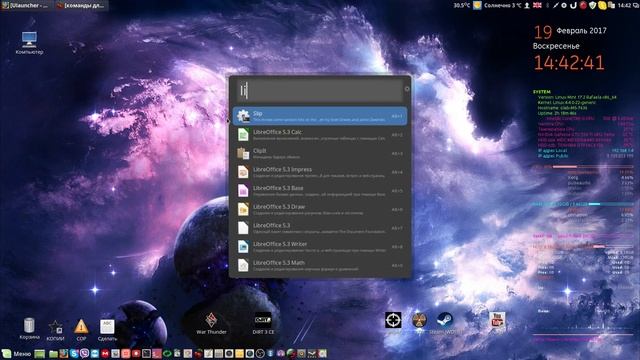Viewport: 640px width, 360px height.
Task: Focus the Ulauncher search input field
Action: [x=320, y=90]
